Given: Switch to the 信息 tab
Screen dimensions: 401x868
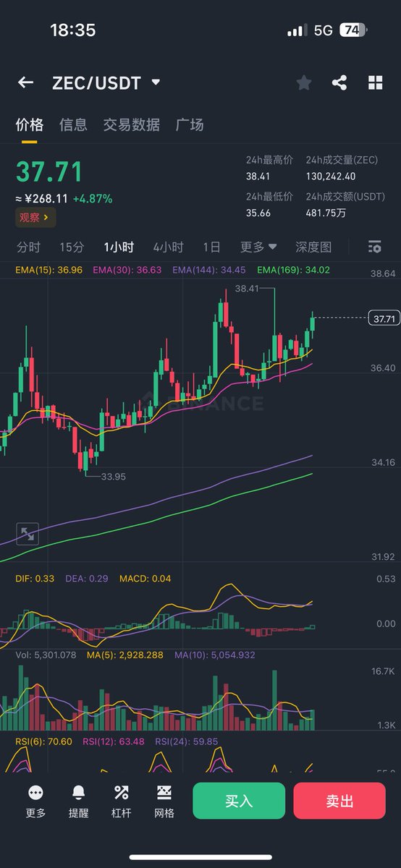Looking at the screenshot, I should (x=73, y=124).
